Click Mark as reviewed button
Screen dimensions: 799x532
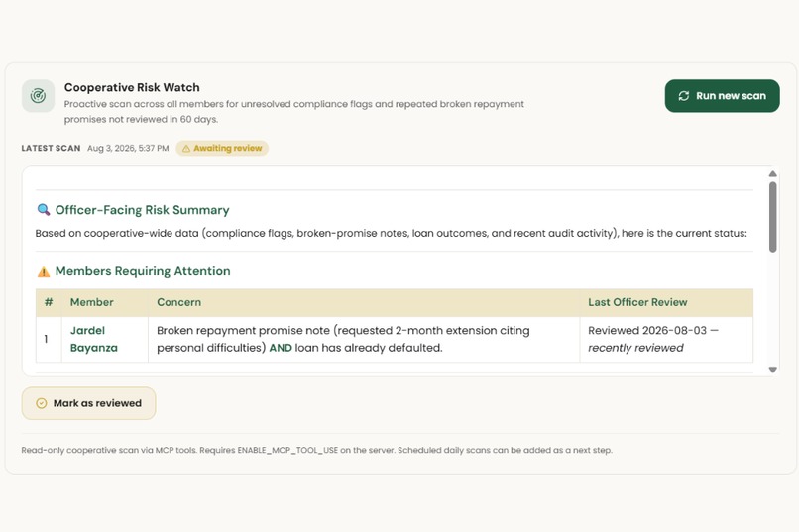tap(88, 403)
